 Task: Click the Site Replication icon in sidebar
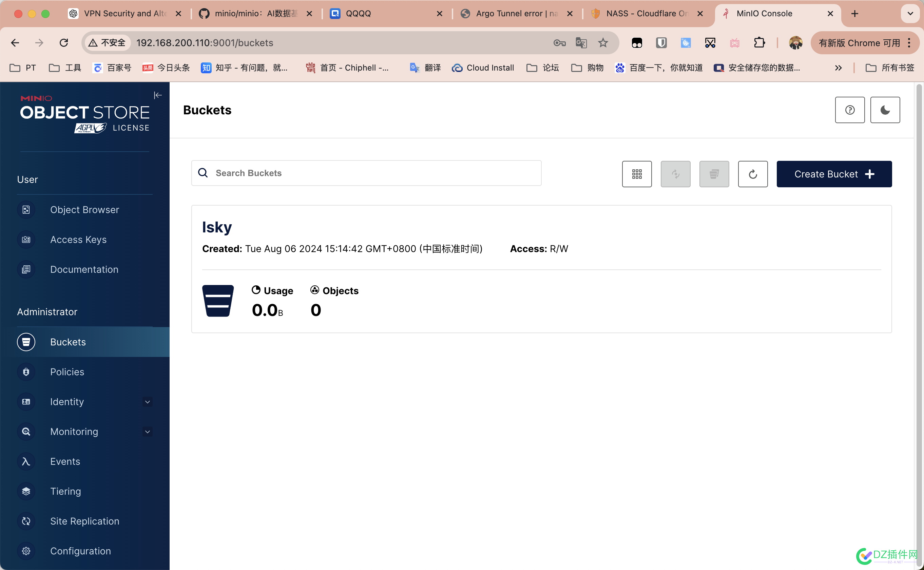pyautogui.click(x=25, y=520)
